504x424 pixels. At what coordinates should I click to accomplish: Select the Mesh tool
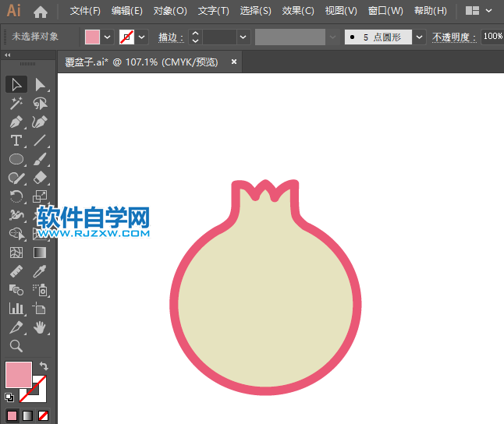pyautogui.click(x=16, y=253)
